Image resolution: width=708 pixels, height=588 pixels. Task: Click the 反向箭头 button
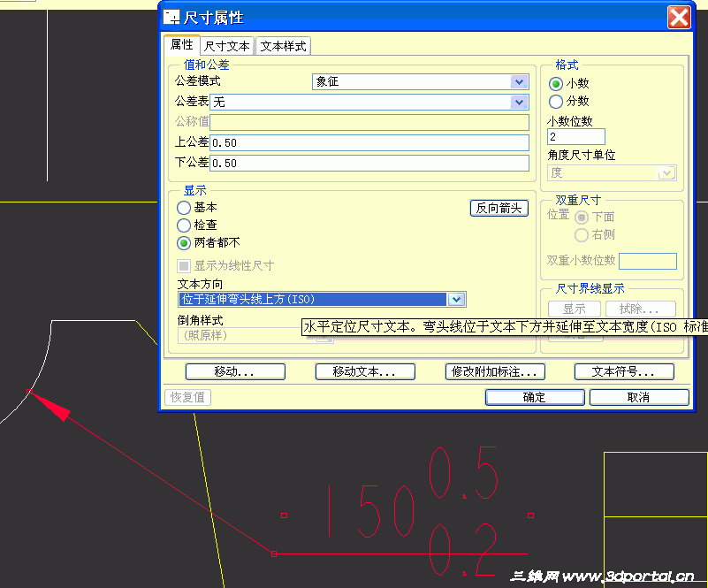(499, 208)
